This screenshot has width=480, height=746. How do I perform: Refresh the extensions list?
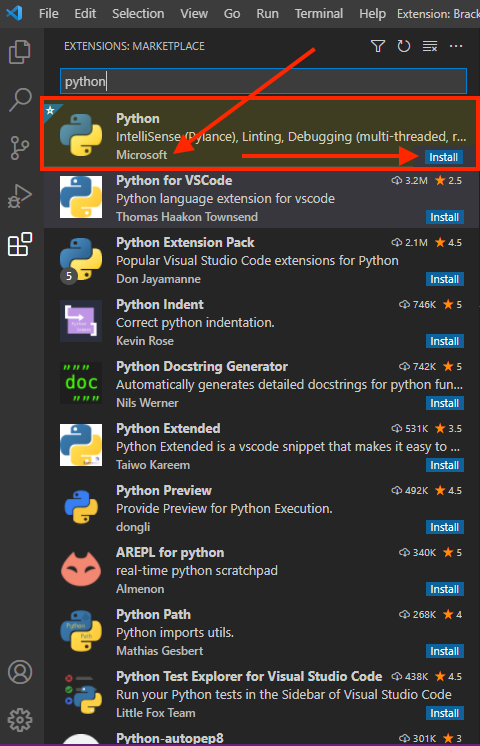[x=404, y=46]
